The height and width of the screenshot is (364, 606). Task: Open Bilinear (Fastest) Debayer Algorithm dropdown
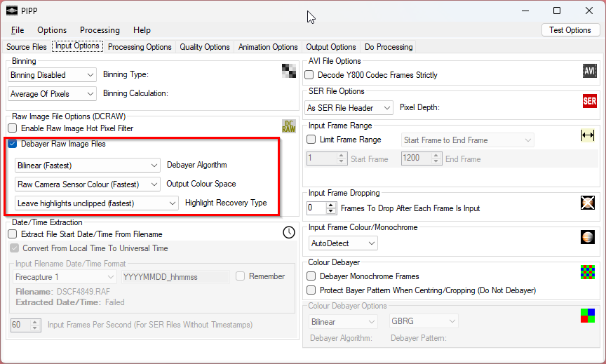point(88,166)
